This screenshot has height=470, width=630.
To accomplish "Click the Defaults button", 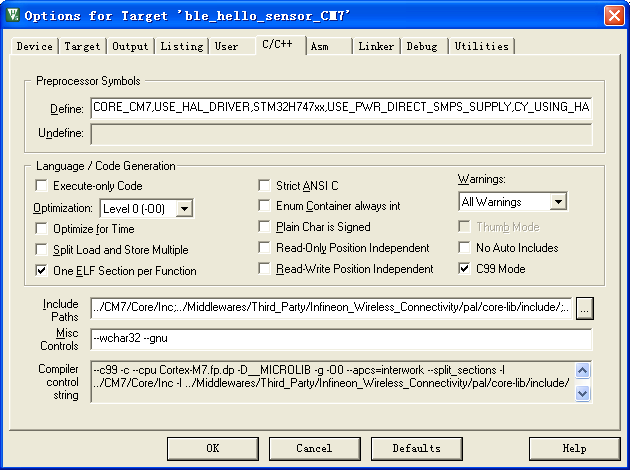I will (x=416, y=449).
